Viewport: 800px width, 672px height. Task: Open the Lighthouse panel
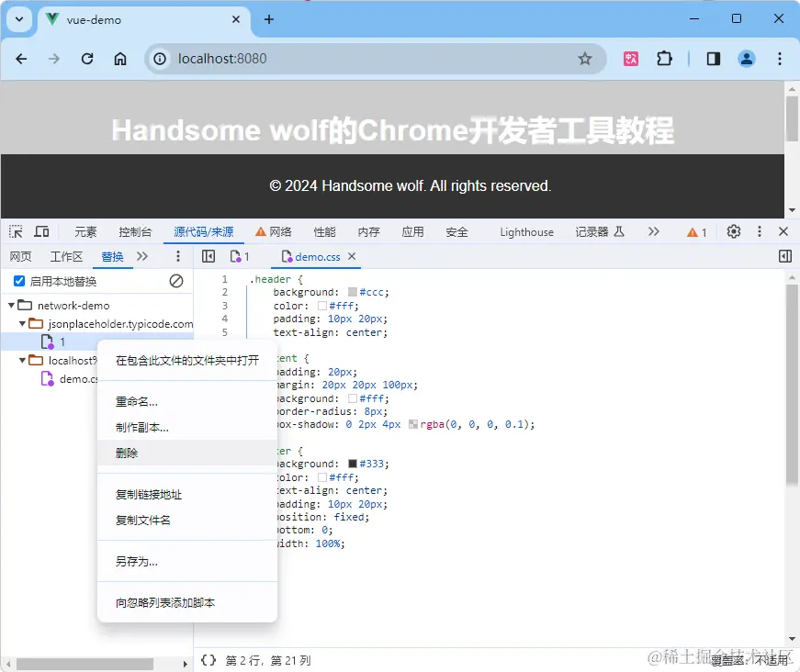pyautogui.click(x=526, y=232)
